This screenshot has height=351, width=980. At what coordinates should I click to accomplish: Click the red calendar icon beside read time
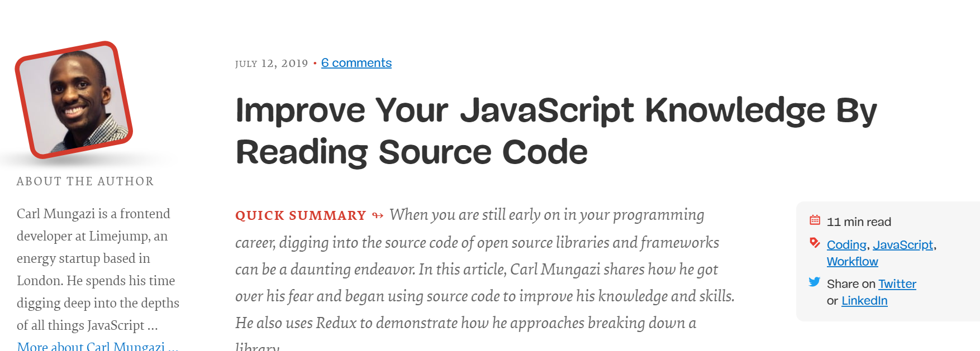(815, 220)
